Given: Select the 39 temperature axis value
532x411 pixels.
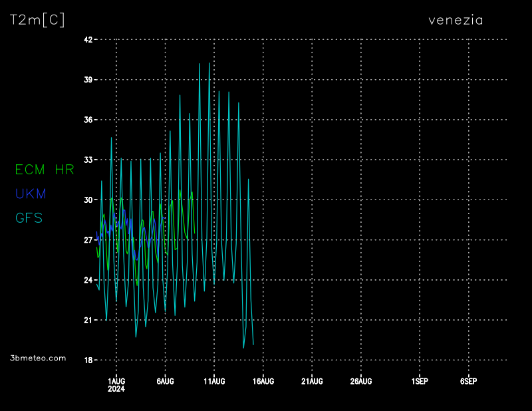Looking at the screenshot, I should [x=88, y=80].
